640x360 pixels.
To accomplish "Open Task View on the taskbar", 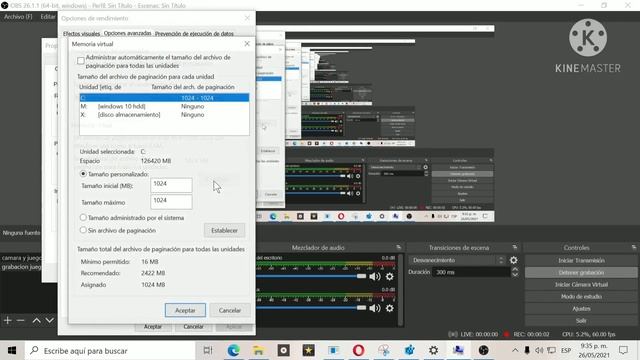I will 208,350.
